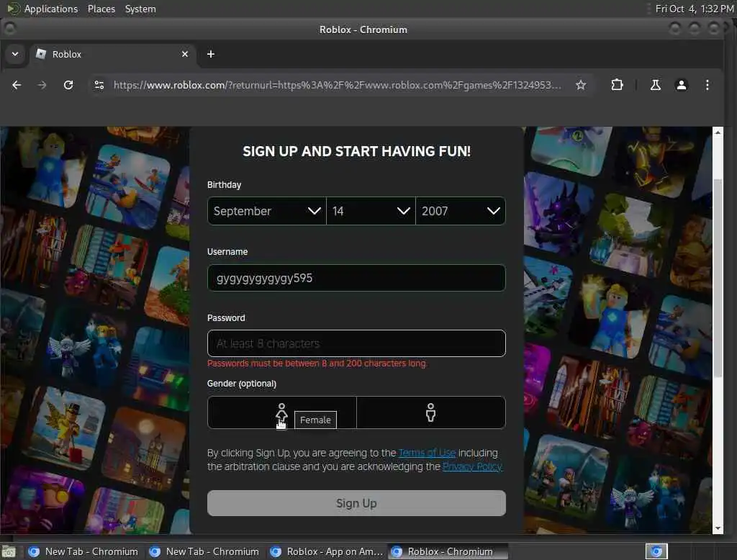Close the Roblox tab

[x=185, y=54]
